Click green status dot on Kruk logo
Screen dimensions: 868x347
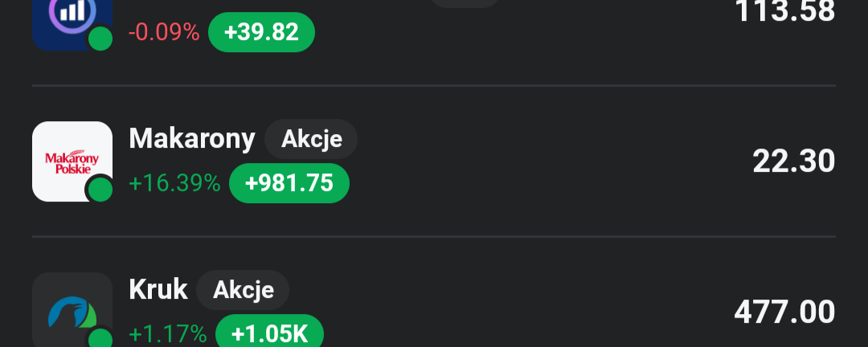tap(100, 338)
